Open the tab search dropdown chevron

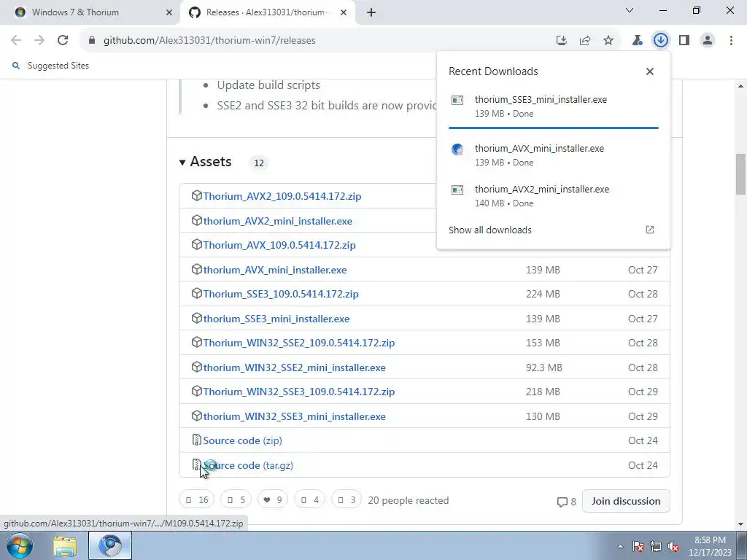(x=630, y=10)
